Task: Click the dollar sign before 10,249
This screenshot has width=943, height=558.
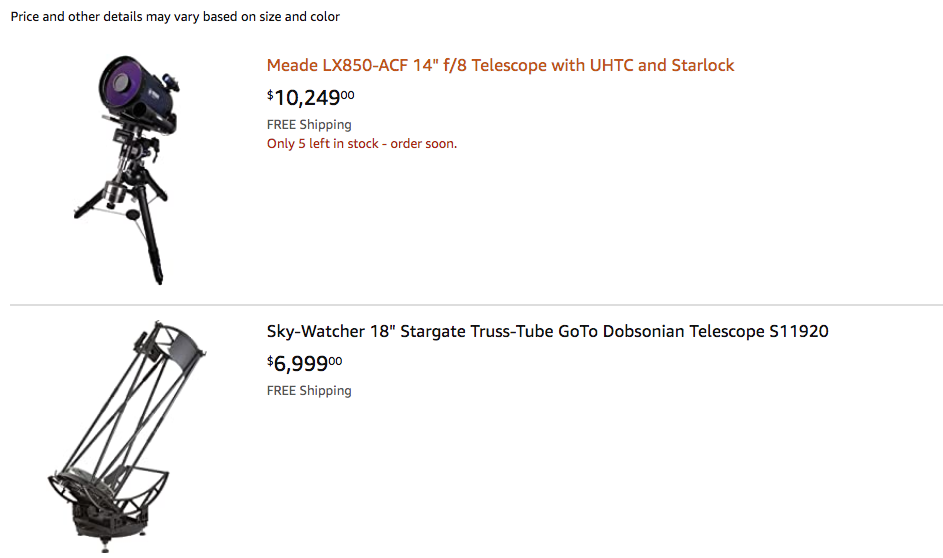Action: tap(270, 94)
